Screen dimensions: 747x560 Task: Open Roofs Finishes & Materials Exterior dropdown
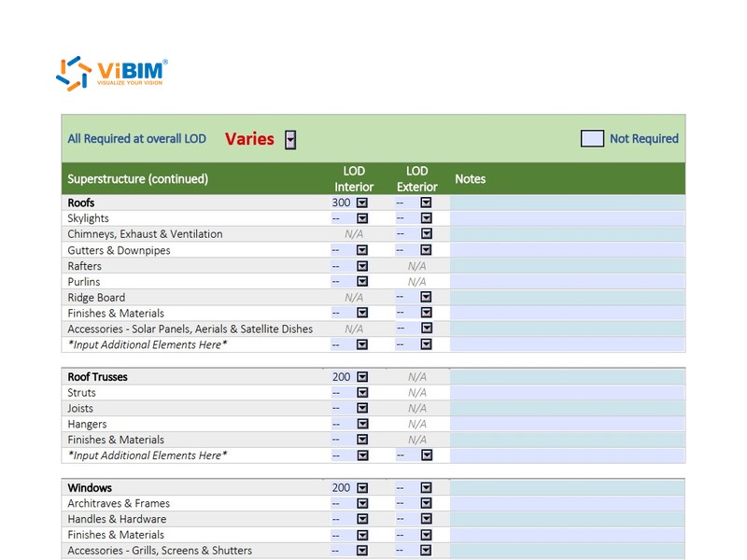point(426,313)
